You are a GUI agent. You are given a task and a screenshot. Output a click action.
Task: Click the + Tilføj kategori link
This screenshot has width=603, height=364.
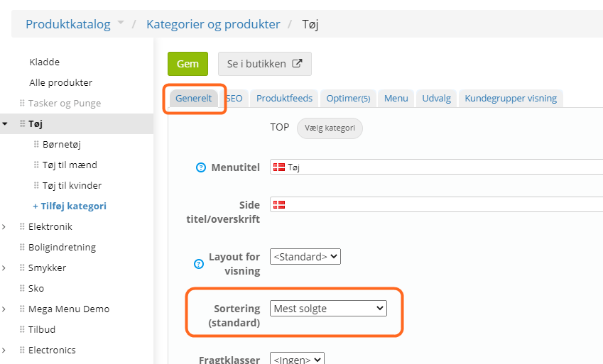coord(70,206)
